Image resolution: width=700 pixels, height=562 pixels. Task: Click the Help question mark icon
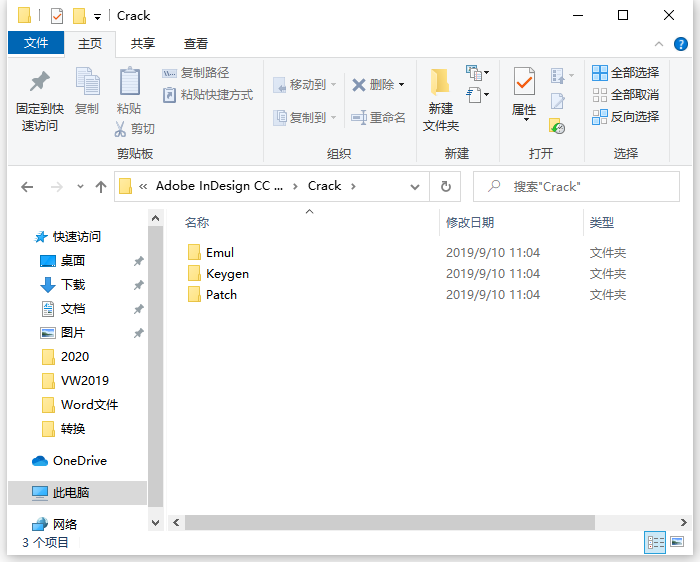point(681,44)
